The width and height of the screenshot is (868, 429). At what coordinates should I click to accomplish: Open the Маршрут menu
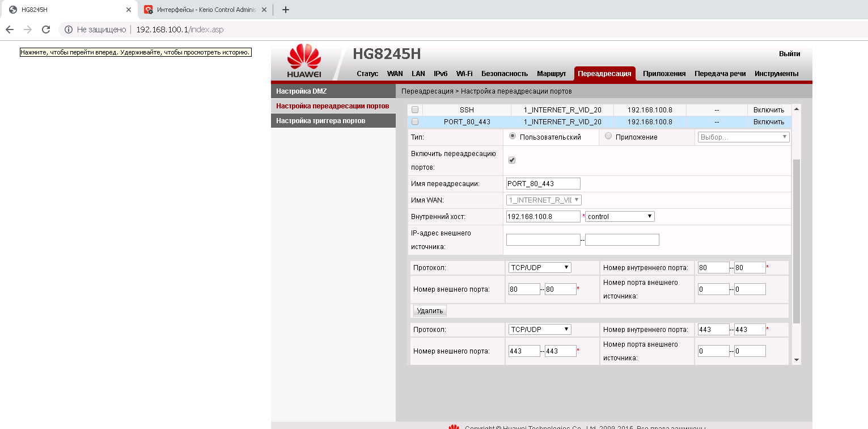point(552,74)
